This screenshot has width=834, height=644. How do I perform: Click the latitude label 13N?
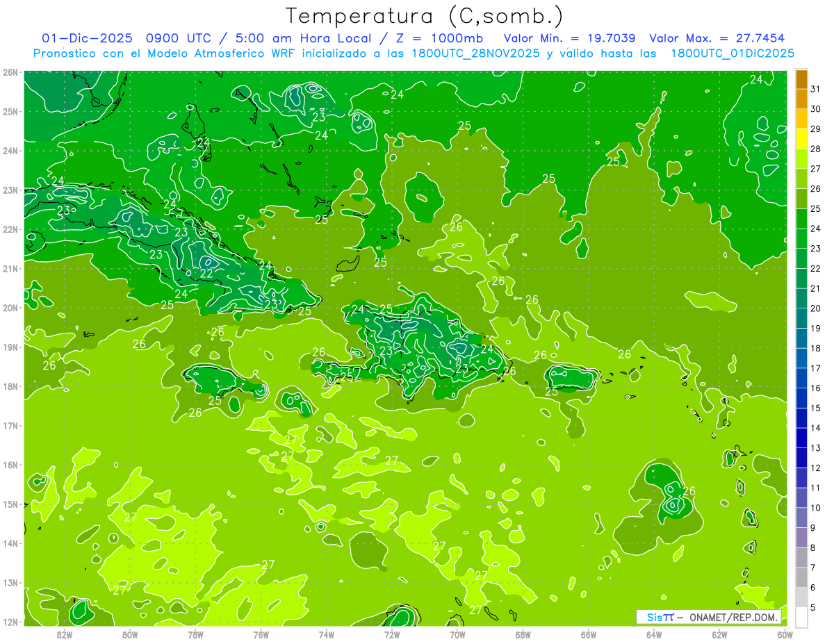click(x=10, y=582)
